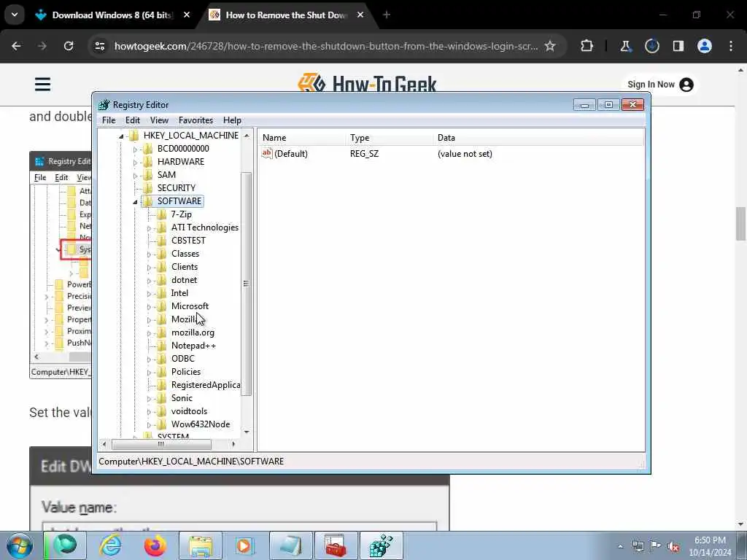Open the browser side panel
This screenshot has height=560, width=747.
[678, 46]
